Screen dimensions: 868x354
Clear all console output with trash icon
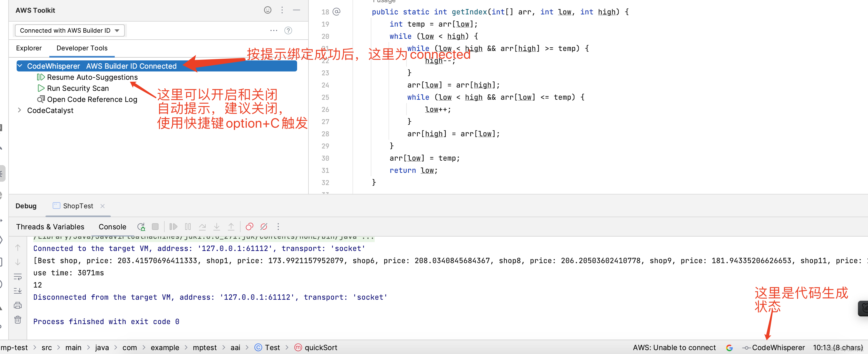[18, 320]
